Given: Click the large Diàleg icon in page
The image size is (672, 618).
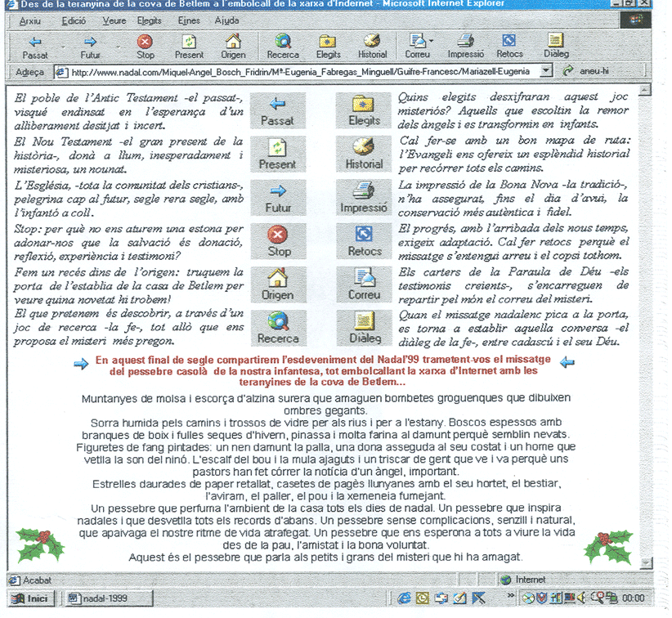Looking at the screenshot, I should (x=365, y=329).
